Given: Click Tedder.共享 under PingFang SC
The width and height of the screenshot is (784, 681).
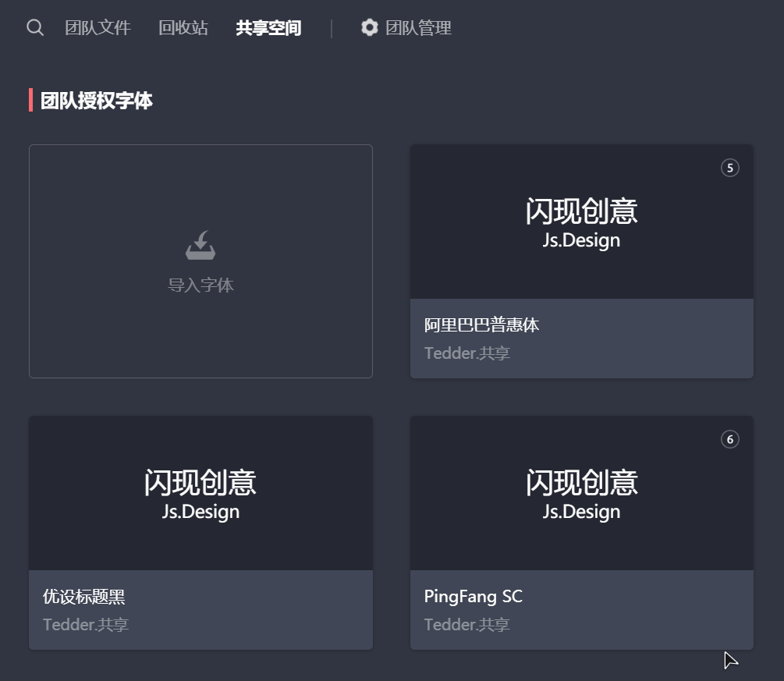Looking at the screenshot, I should pyautogui.click(x=467, y=625).
